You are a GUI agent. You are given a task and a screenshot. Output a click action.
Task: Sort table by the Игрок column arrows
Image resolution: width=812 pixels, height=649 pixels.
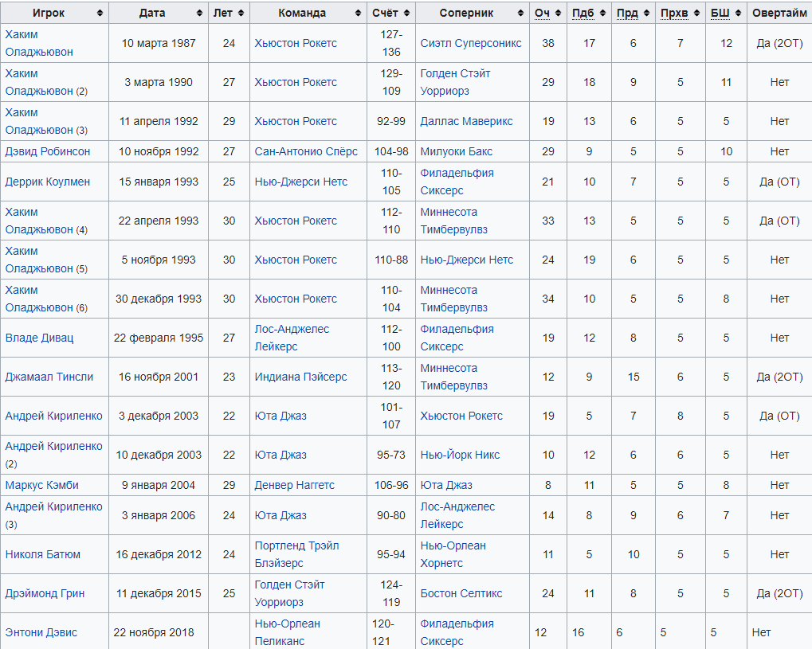(100, 14)
